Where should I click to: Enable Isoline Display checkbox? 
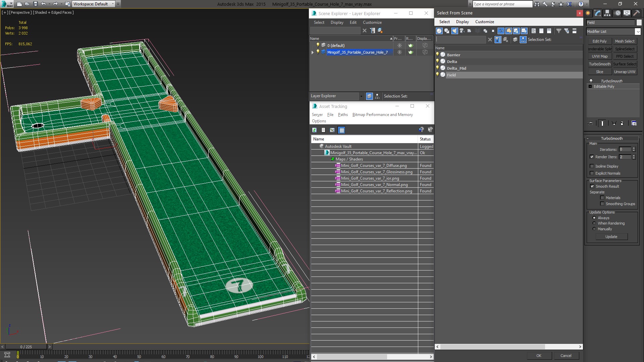[x=592, y=166]
